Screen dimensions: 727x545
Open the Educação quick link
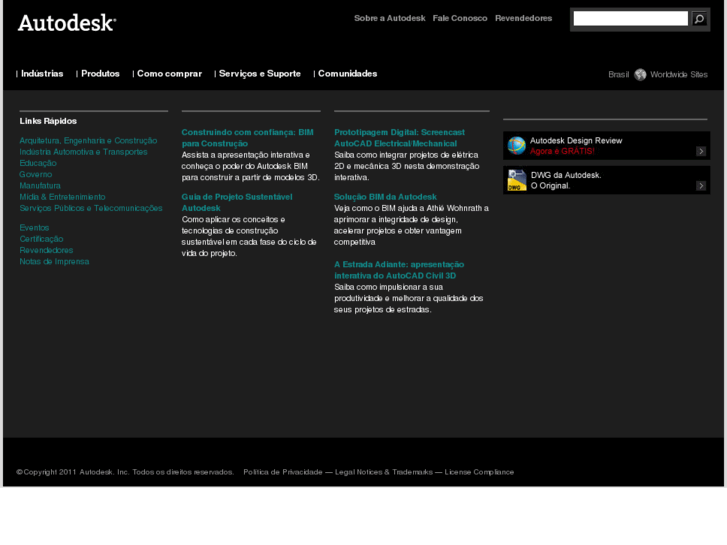click(x=38, y=163)
